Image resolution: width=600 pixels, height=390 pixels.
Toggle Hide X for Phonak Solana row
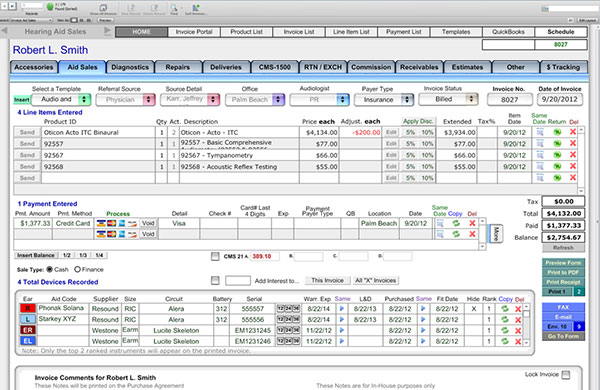coord(474,308)
